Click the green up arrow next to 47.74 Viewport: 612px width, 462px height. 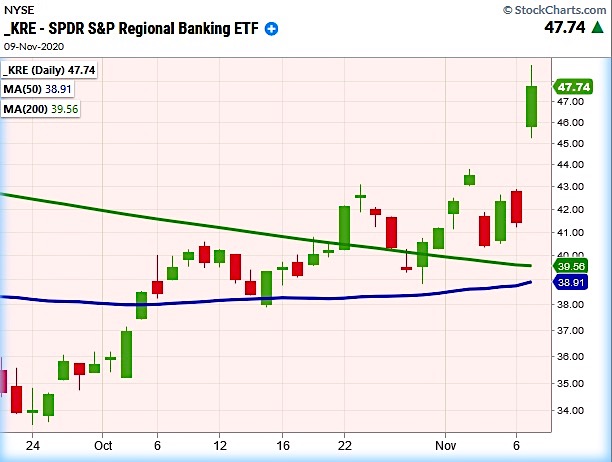[x=596, y=30]
